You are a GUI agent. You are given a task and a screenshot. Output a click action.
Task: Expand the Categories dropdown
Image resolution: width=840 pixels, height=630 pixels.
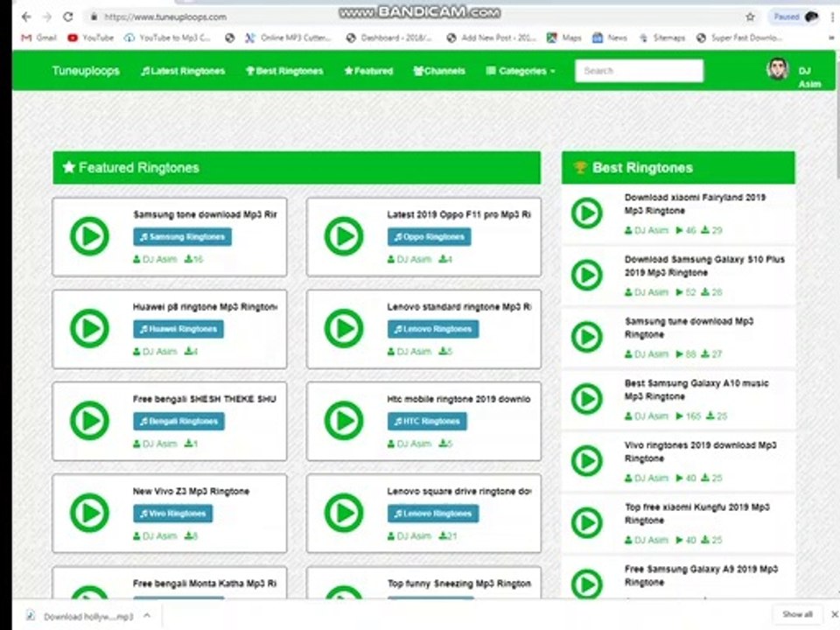tap(520, 71)
